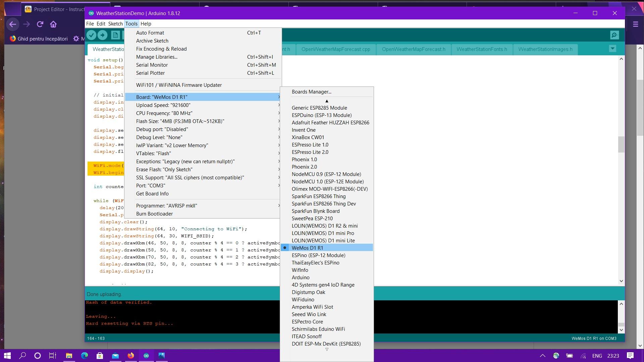Expand Debug port "Disabled" submenu
Screen dimensions: 644x362
point(203,129)
